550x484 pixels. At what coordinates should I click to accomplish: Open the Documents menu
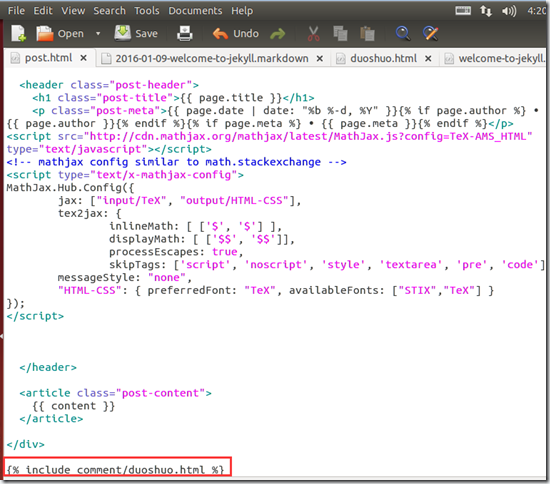195,11
